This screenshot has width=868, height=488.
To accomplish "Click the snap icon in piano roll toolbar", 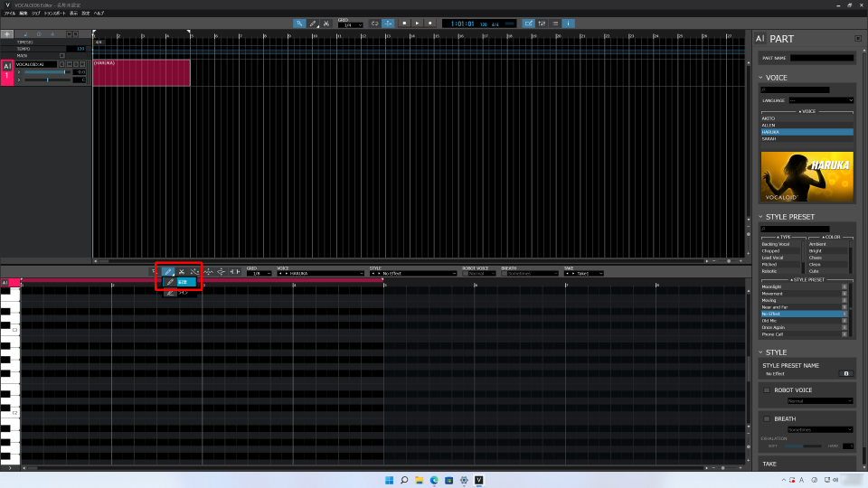I will click(x=235, y=272).
